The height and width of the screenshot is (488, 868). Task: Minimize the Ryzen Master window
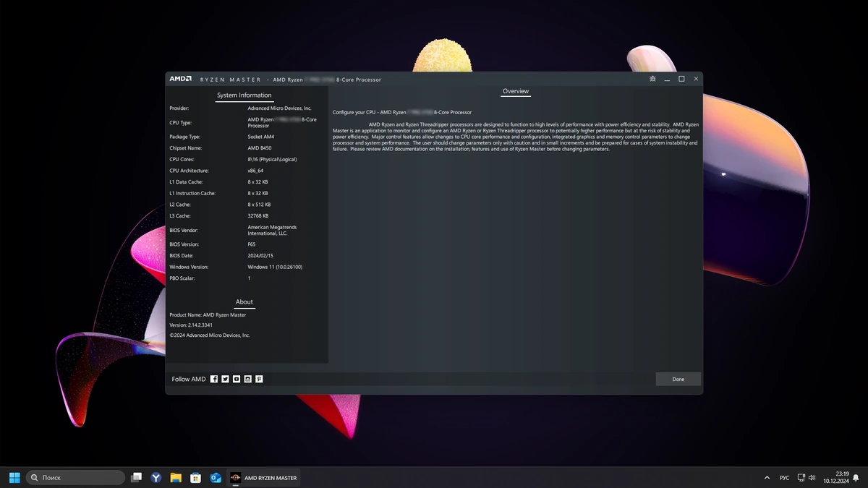click(x=668, y=79)
